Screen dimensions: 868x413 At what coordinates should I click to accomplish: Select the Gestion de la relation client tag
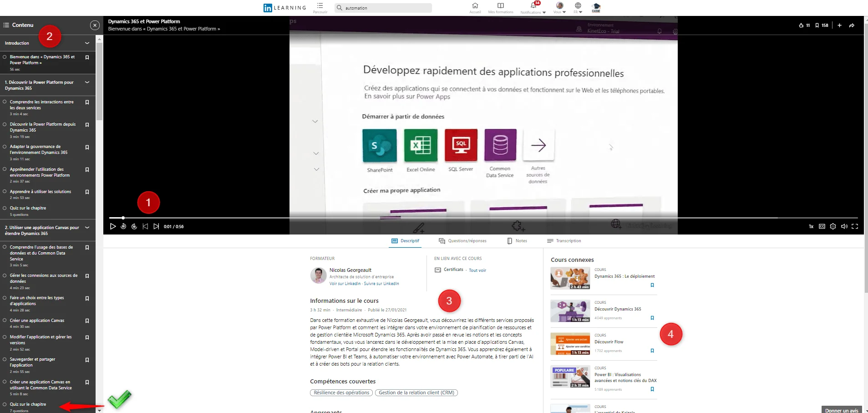[x=416, y=393]
